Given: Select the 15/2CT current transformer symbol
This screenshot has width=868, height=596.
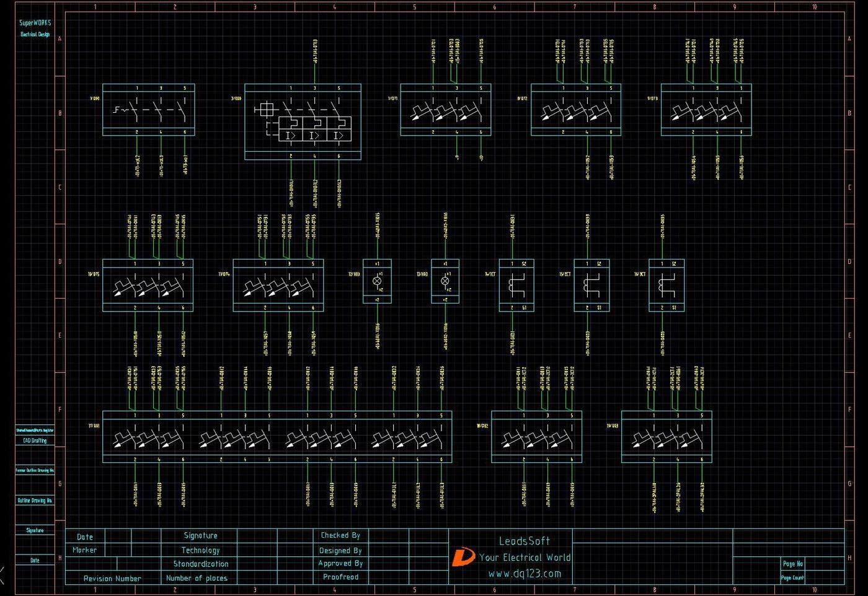Looking at the screenshot, I should coord(591,285).
